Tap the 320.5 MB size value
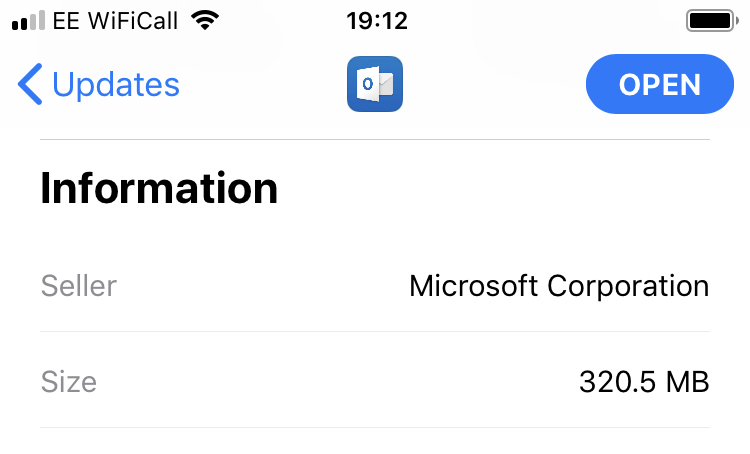Screen dimensions: 750x454 (644, 382)
